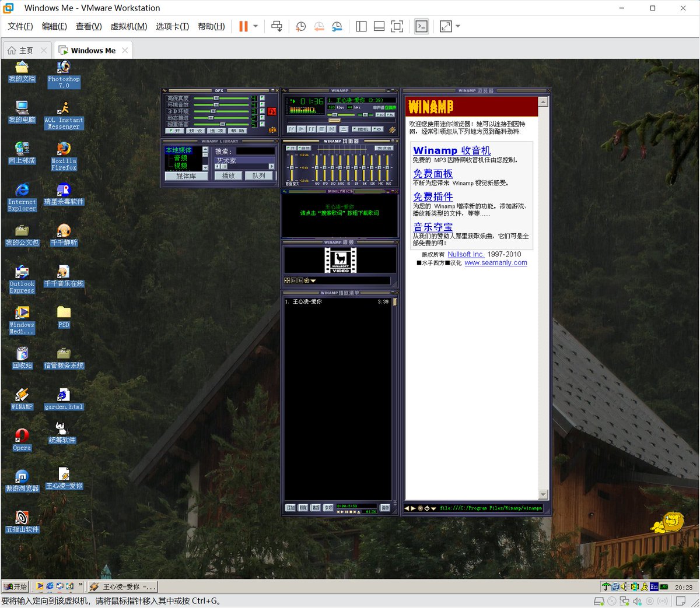Click video window fullscreen icon
The height and width of the screenshot is (608, 700).
pos(287,280)
